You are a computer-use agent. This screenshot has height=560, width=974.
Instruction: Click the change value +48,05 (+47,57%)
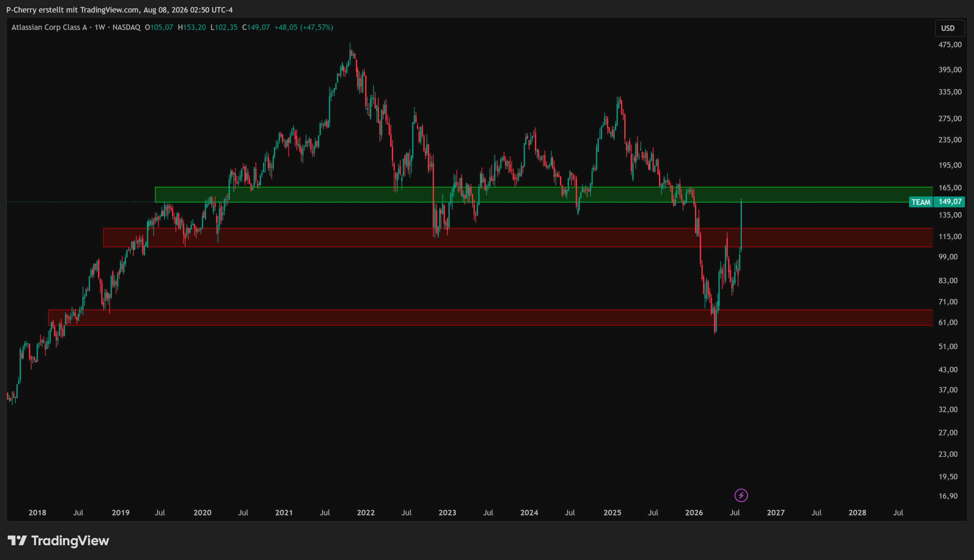(x=304, y=27)
